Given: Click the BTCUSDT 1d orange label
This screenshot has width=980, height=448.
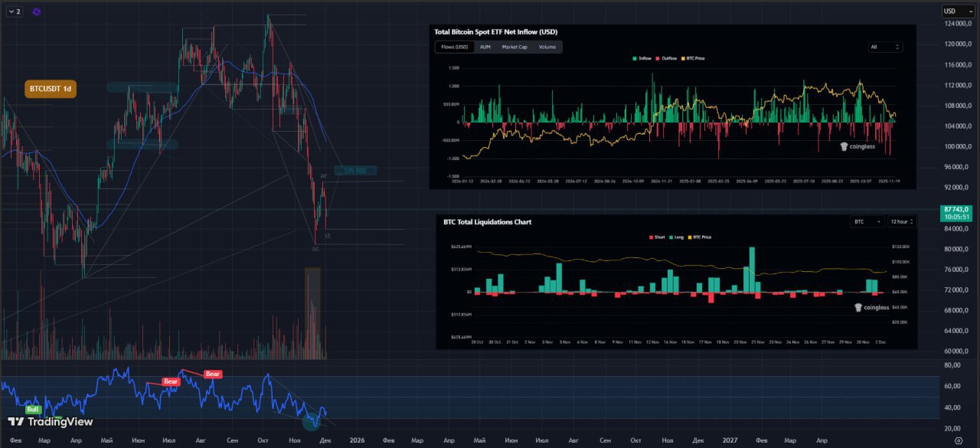Looking at the screenshot, I should [51, 89].
